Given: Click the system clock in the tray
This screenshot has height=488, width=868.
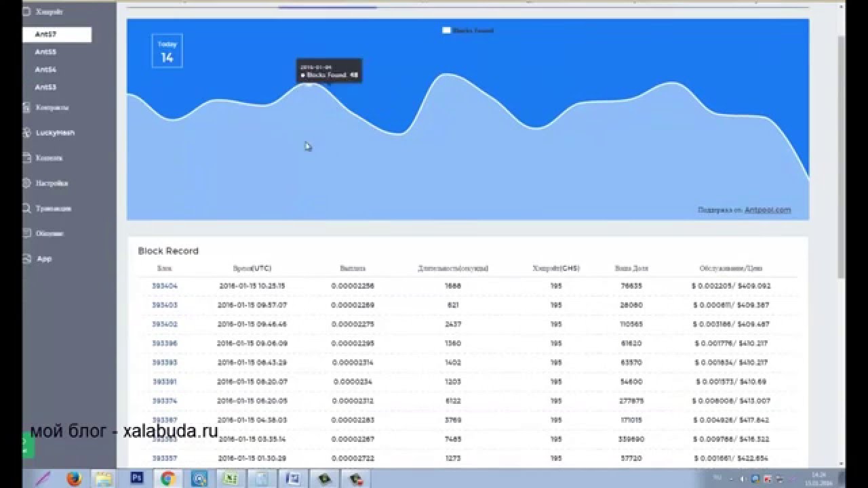Looking at the screenshot, I should point(819,479).
